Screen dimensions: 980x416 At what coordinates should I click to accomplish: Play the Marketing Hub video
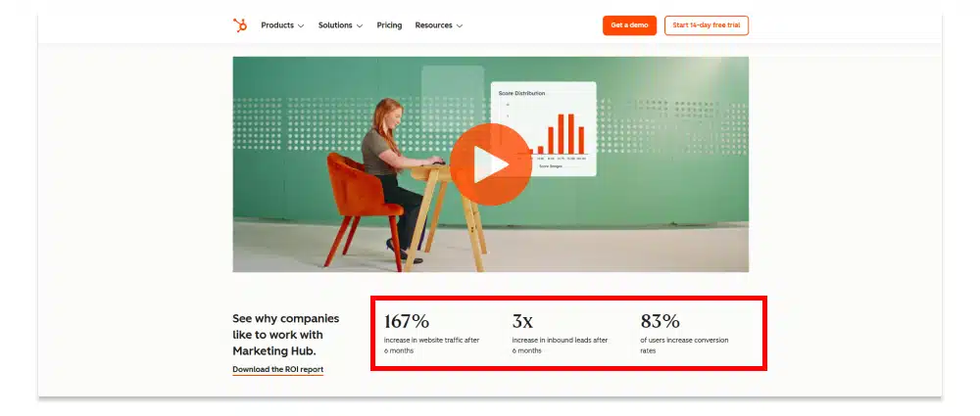click(491, 164)
